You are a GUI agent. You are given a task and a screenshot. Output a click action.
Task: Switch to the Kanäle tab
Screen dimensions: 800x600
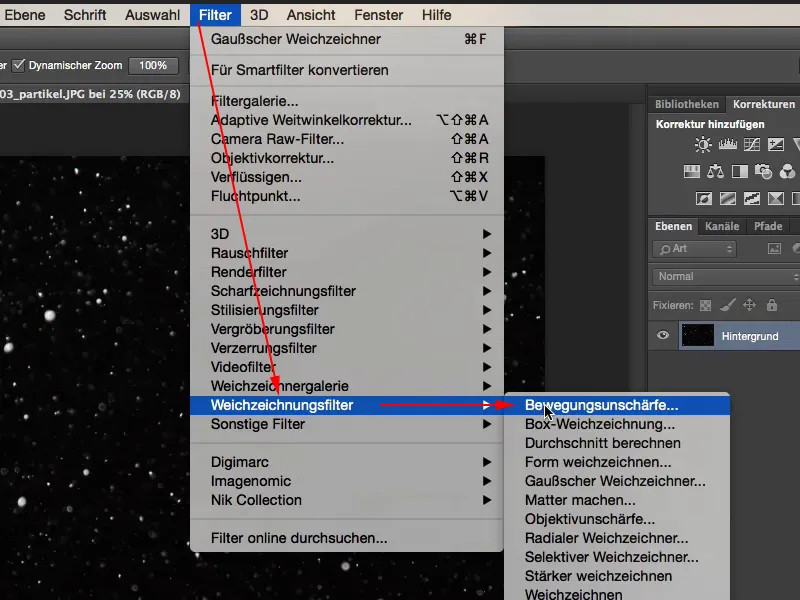point(722,226)
